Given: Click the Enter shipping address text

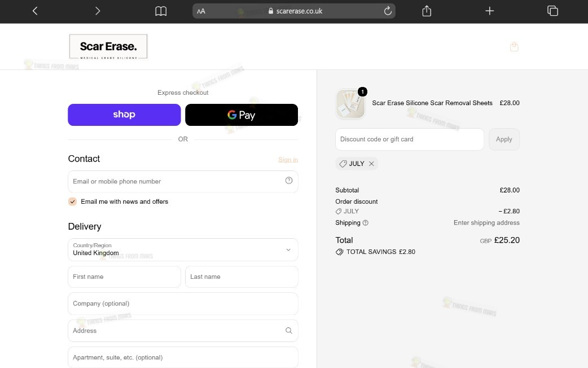Looking at the screenshot, I should click(x=486, y=223).
